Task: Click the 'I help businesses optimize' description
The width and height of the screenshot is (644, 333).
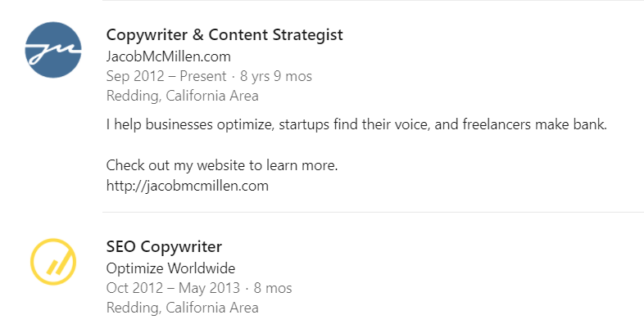Action: pyautogui.click(x=356, y=124)
